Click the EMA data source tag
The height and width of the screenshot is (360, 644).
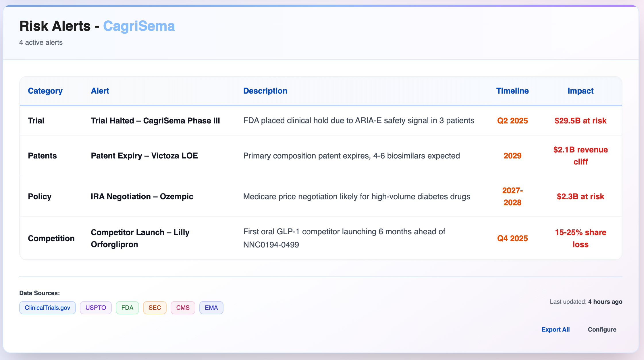click(211, 308)
